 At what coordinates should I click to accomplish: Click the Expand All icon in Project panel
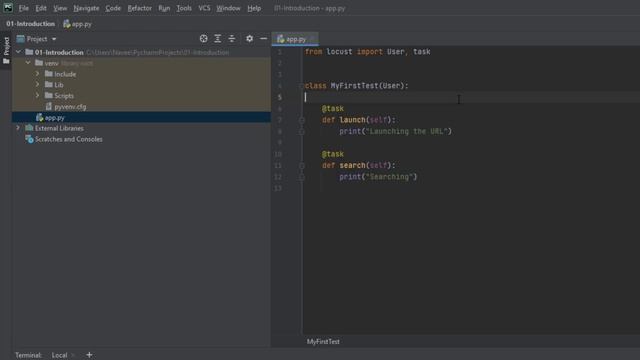click(218, 39)
